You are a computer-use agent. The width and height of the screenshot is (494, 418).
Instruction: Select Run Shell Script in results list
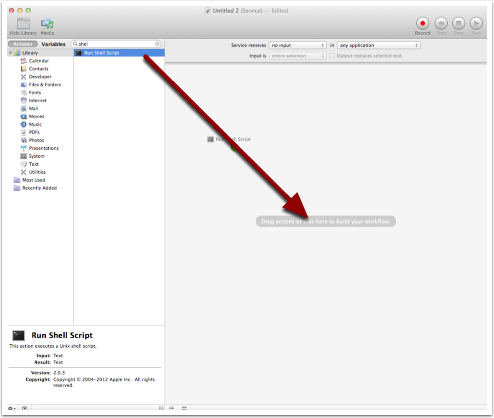point(119,53)
